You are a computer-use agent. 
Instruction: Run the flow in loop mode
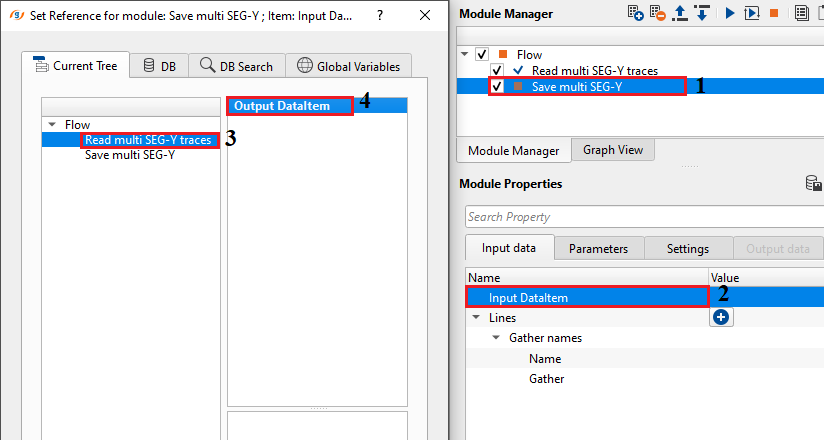[x=752, y=13]
